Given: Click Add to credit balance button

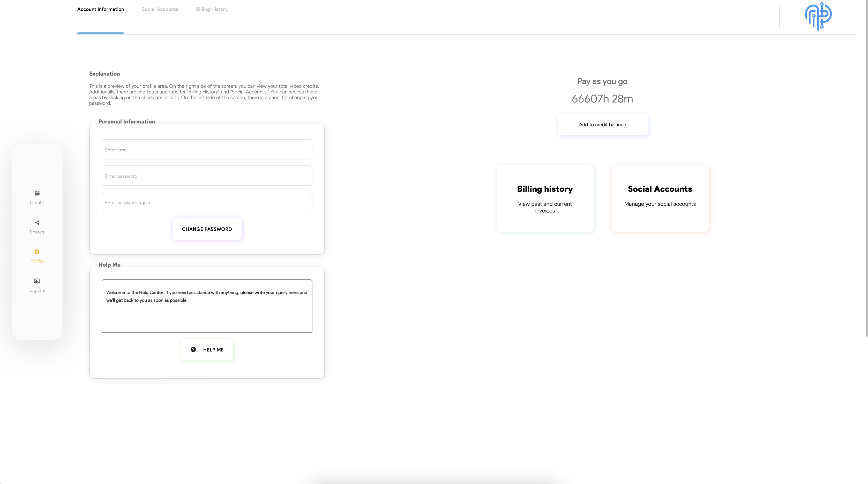Looking at the screenshot, I should click(602, 125).
